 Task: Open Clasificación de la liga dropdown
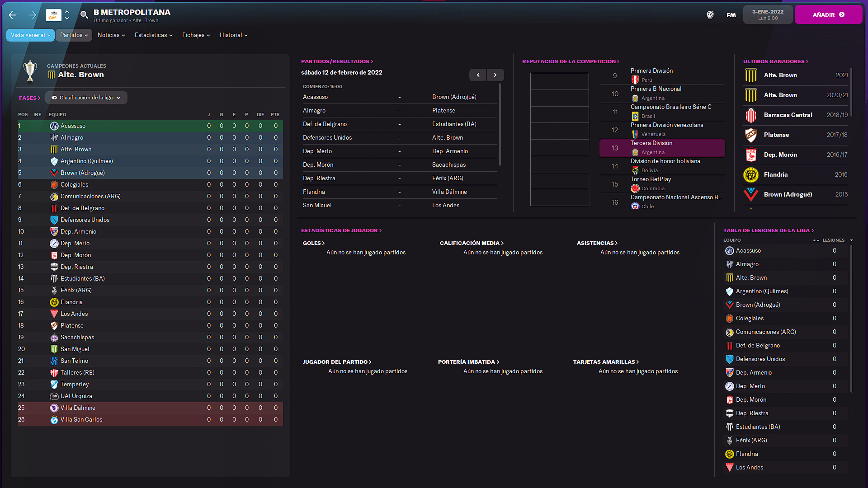86,98
